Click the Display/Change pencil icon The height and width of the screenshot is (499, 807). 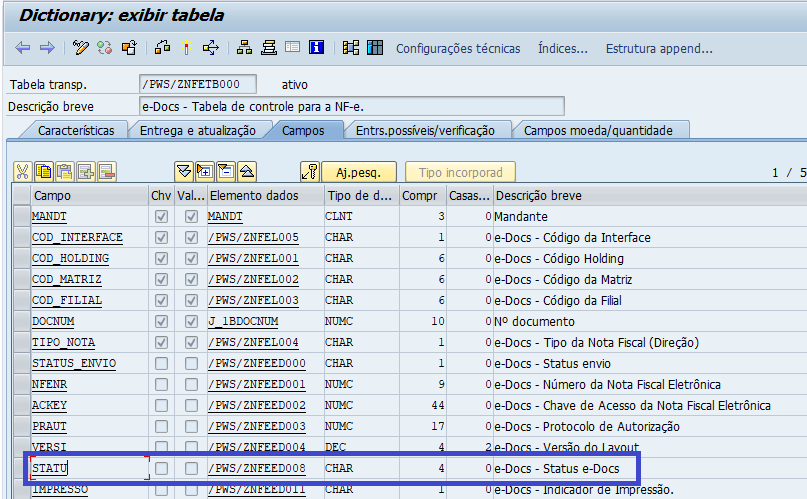(x=81, y=48)
